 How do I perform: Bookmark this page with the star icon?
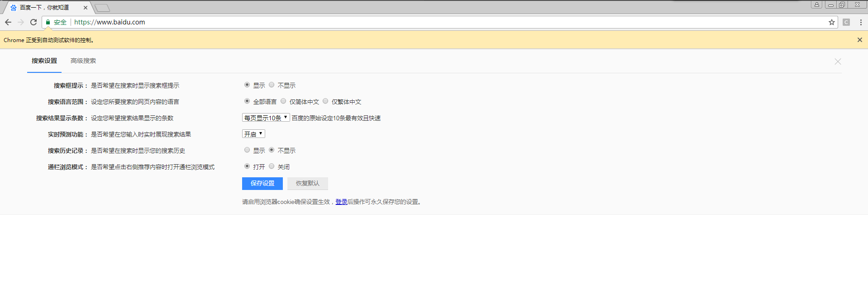tap(832, 22)
